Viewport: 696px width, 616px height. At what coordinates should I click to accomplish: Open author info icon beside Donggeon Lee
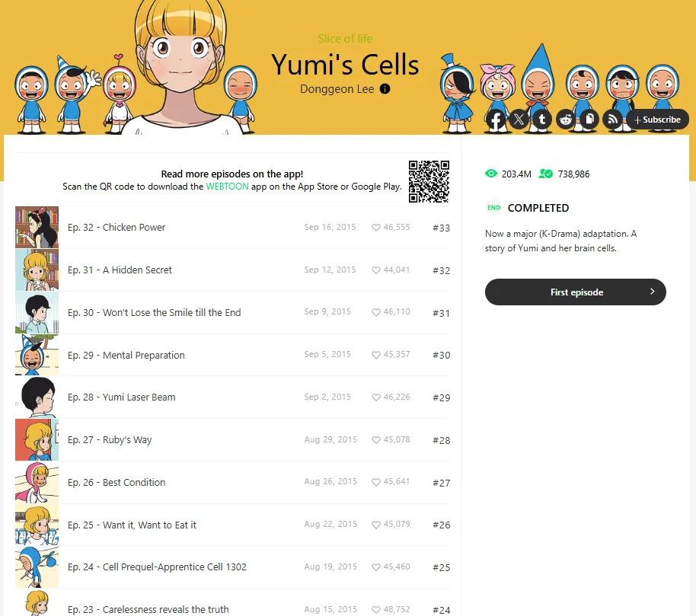pyautogui.click(x=385, y=89)
